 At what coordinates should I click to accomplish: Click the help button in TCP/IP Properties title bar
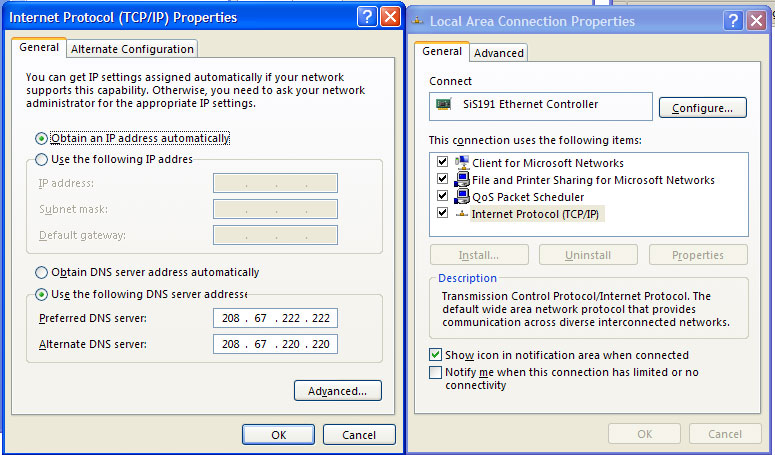point(367,17)
